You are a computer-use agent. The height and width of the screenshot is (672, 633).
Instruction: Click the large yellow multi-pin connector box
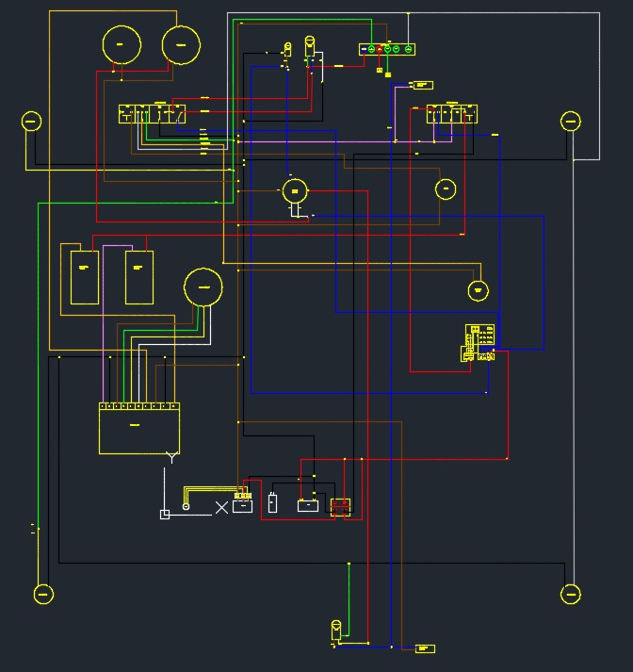[x=139, y=431]
